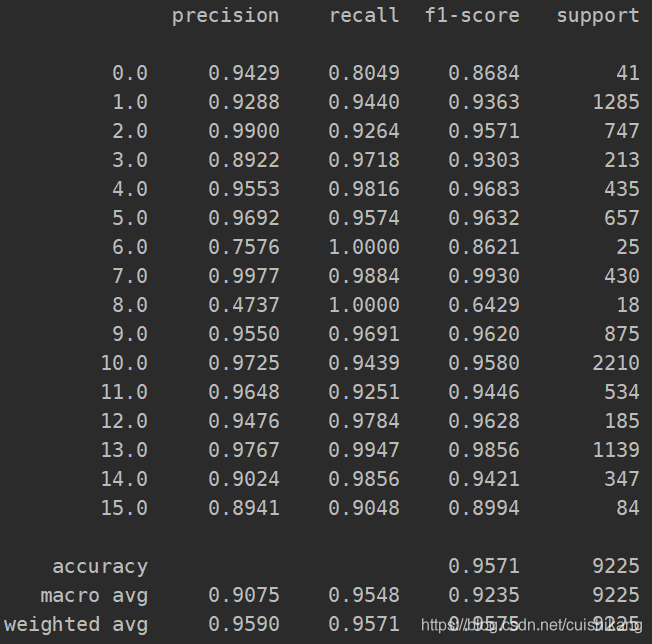Select f1-score value 0.9683
The image size is (652, 644).
pyautogui.click(x=484, y=189)
